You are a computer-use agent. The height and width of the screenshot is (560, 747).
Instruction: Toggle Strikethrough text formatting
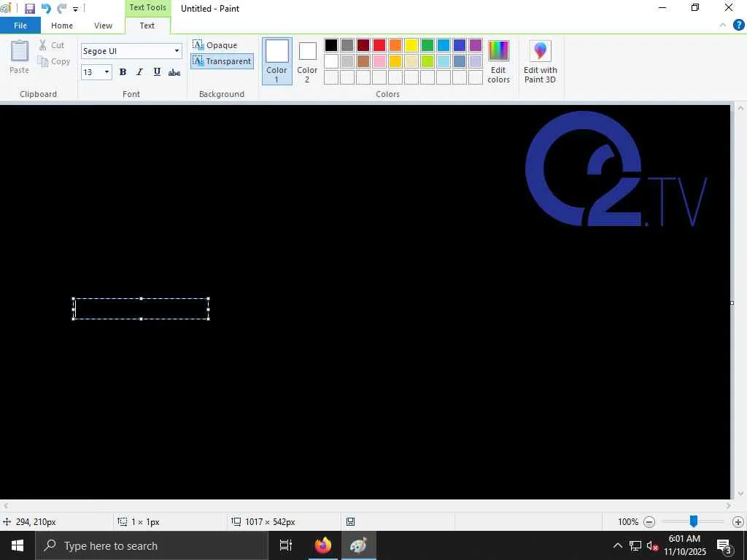point(174,72)
